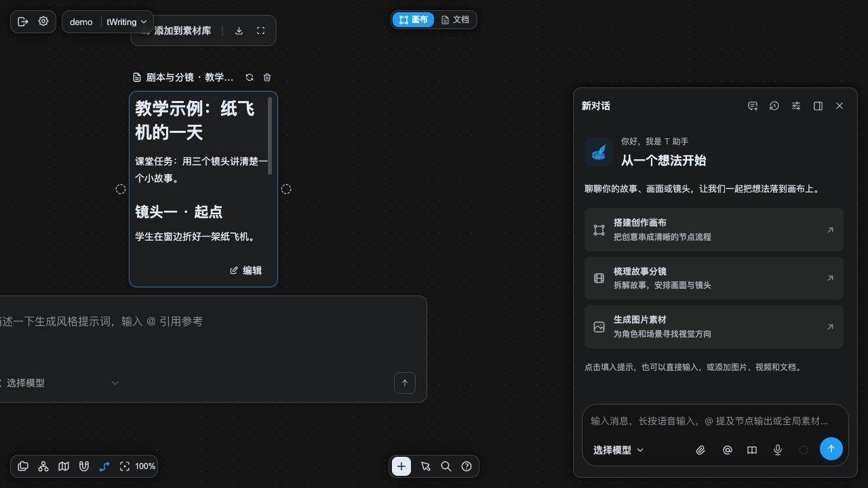This screenshot has height=488, width=868.
Task: Download the node via download icon
Action: 239,30
